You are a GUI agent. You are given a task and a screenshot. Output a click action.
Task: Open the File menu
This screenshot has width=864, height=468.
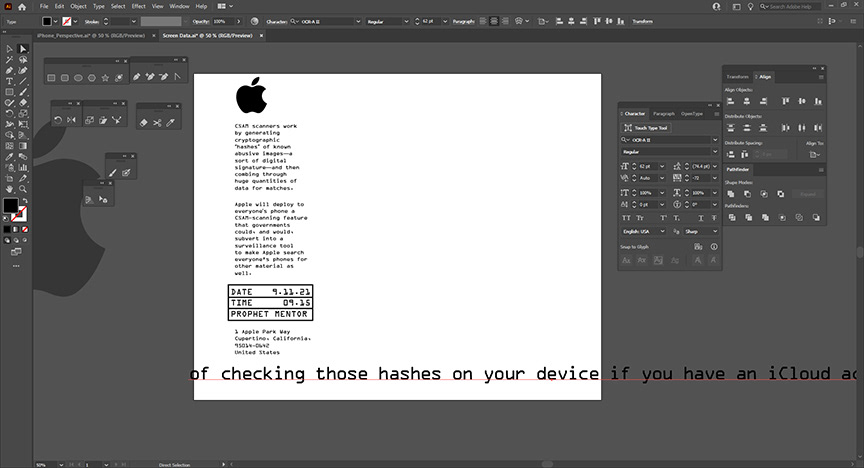tap(44, 6)
